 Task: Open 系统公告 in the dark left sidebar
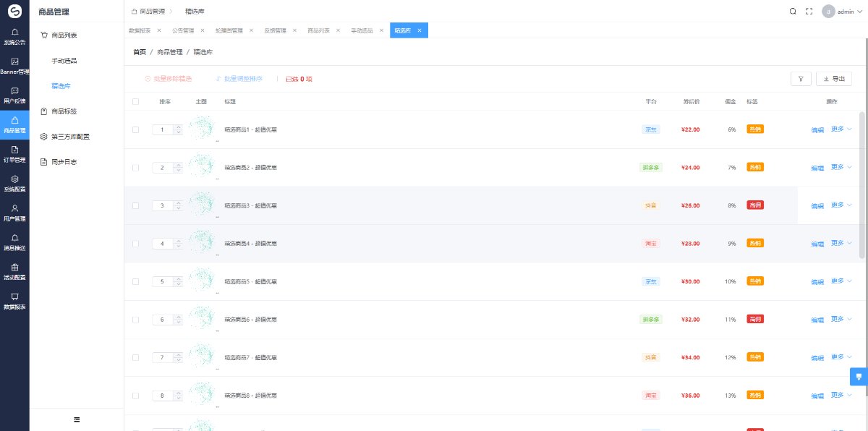(14, 36)
